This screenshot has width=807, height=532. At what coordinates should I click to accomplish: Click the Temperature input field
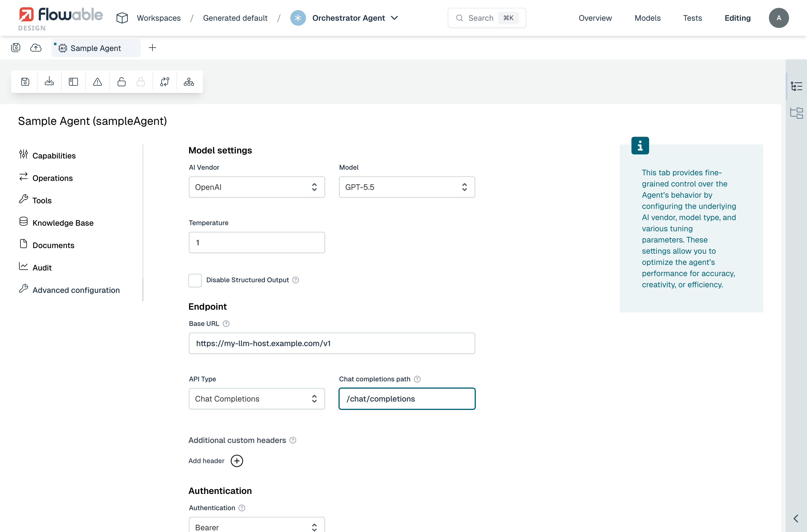pos(257,242)
